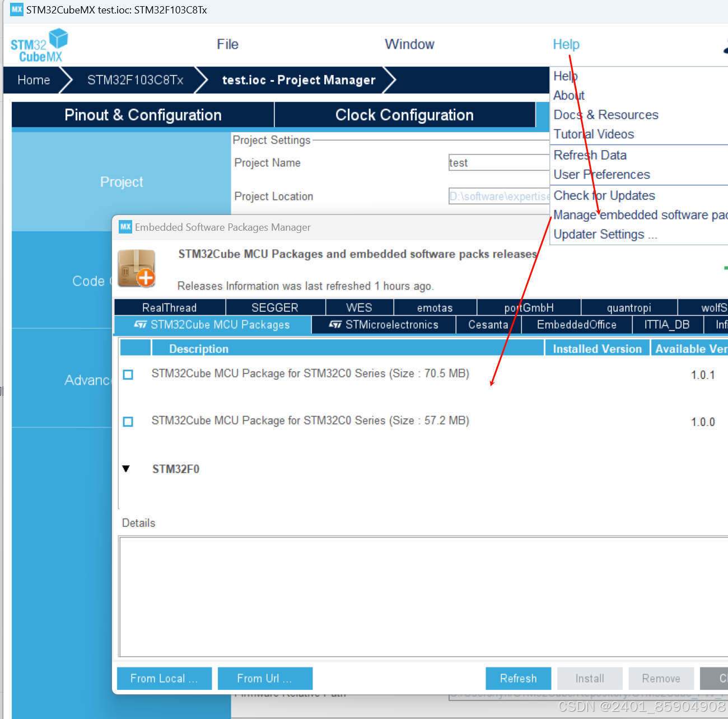Click the STM32CubeMX logo icon
Viewport: 728px width, 719px height.
click(39, 45)
